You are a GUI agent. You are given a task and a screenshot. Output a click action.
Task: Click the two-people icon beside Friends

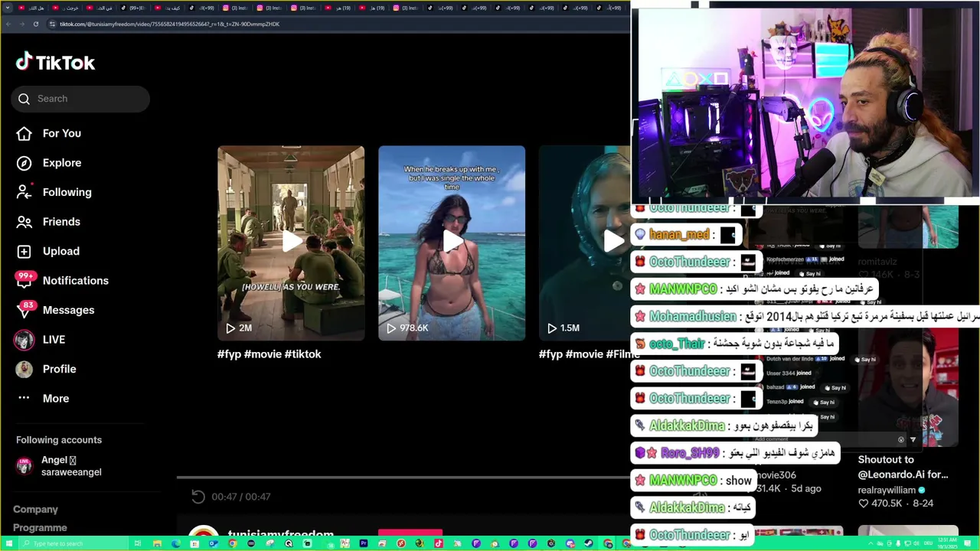click(24, 222)
